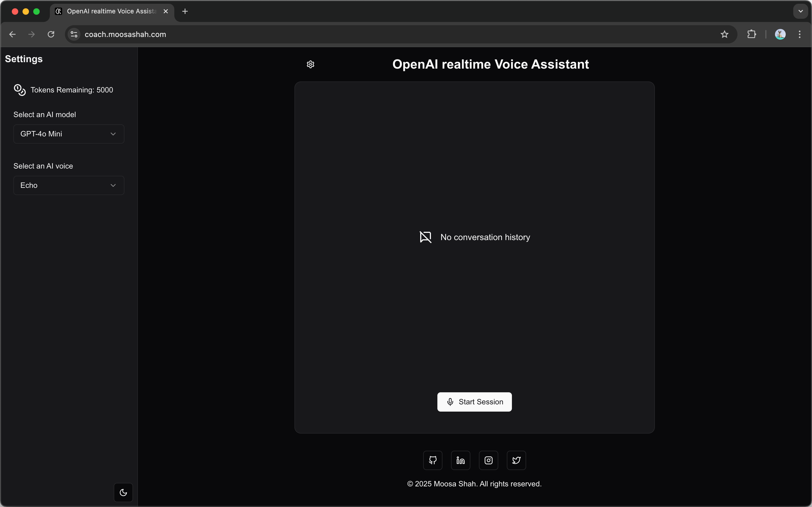Open a new browser tab
Image resolution: width=812 pixels, height=507 pixels.
(x=185, y=12)
